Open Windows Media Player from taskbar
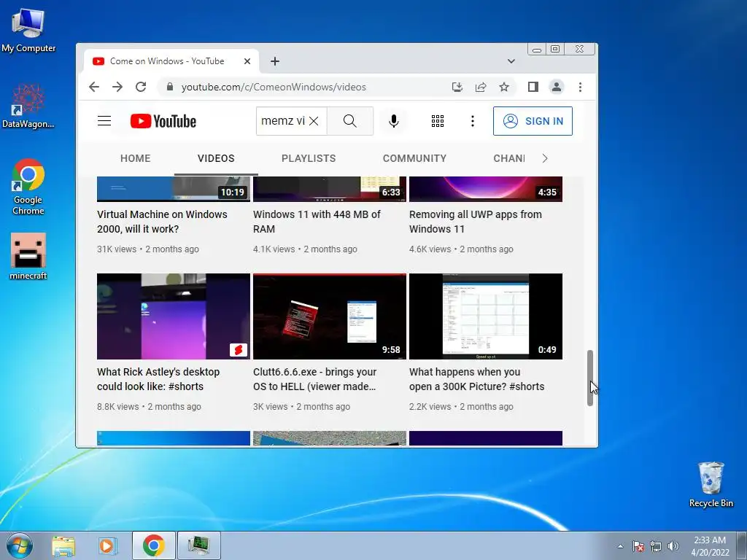This screenshot has width=747, height=560. [108, 545]
